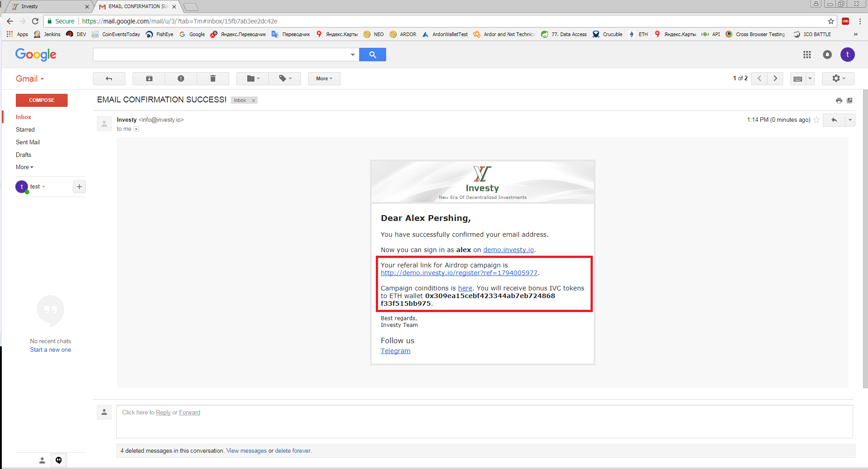Click the browser address bar URL
Screen dimensions: 868x469
click(180, 21)
